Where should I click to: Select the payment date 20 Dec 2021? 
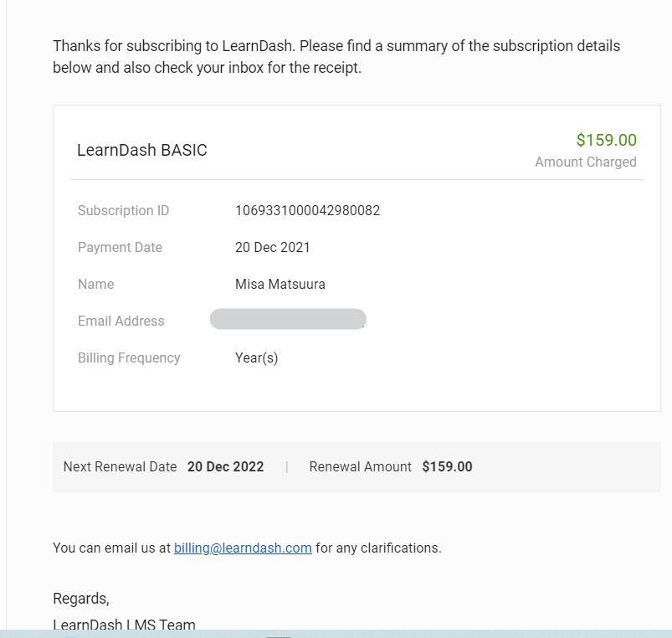272,247
